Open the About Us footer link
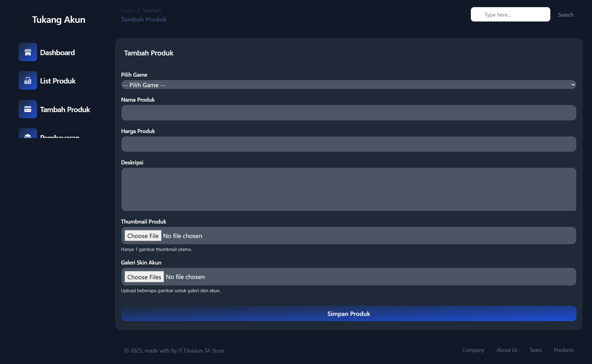592x364 pixels. point(507,350)
